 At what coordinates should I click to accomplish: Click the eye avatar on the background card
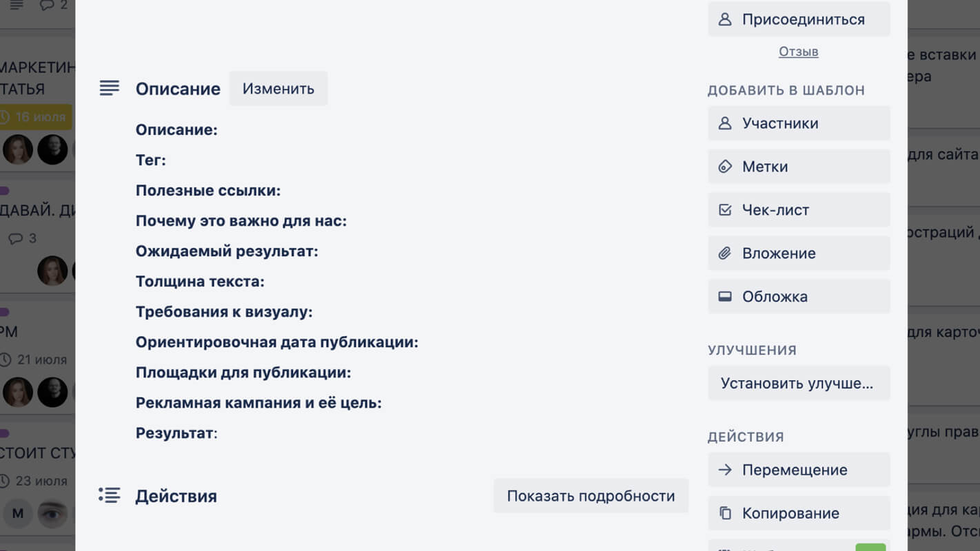click(52, 513)
